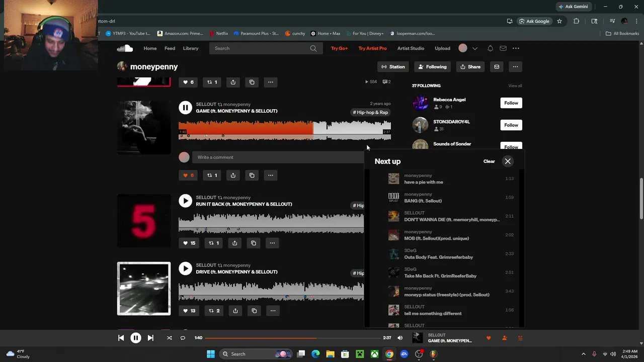
Task: Toggle shuffle in player bar
Action: click(169, 338)
